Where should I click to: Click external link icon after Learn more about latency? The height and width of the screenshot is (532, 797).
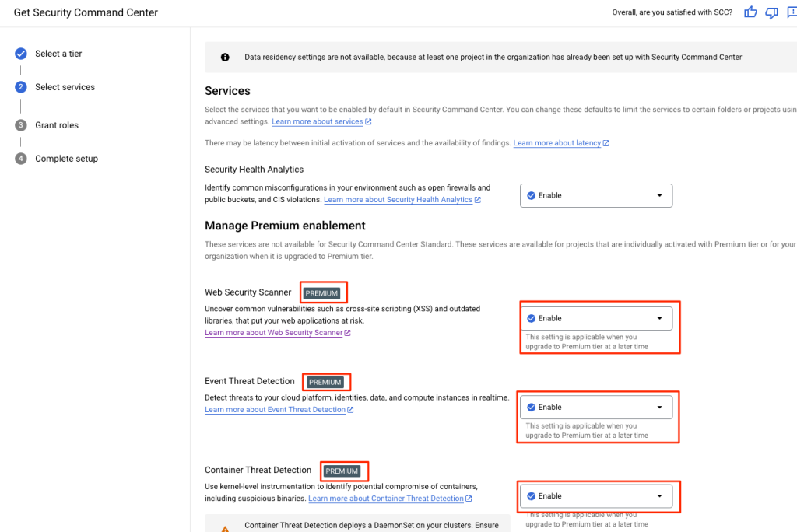click(x=606, y=143)
